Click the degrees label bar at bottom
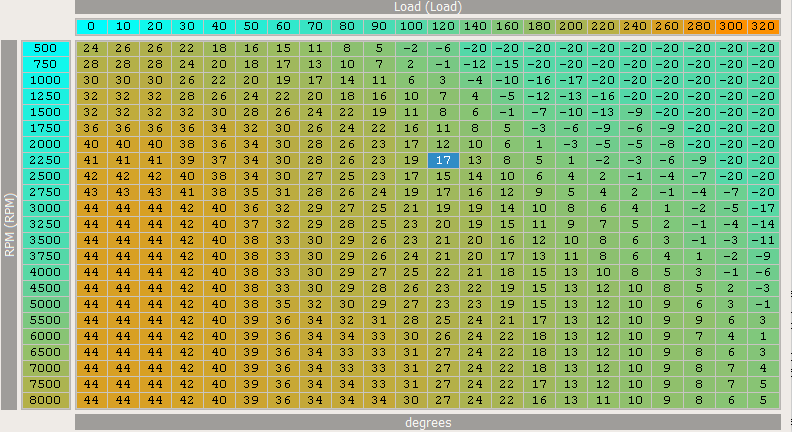The image size is (792, 432). 427,423
